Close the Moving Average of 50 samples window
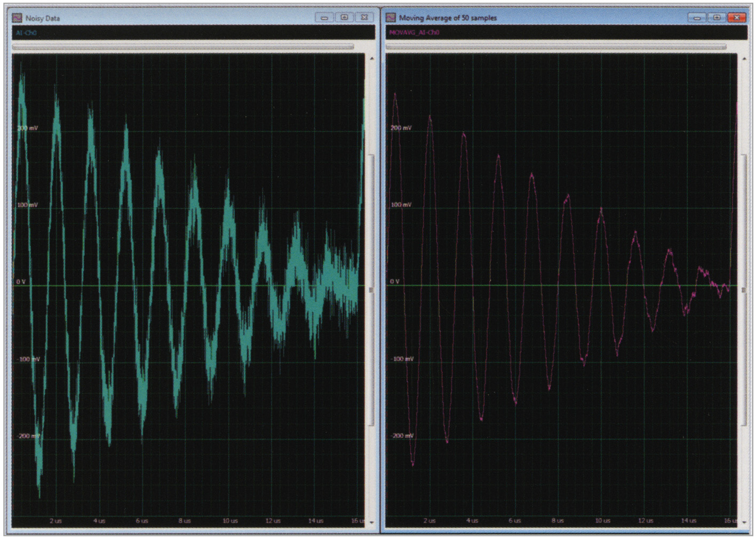The height and width of the screenshot is (539, 756). click(x=737, y=18)
